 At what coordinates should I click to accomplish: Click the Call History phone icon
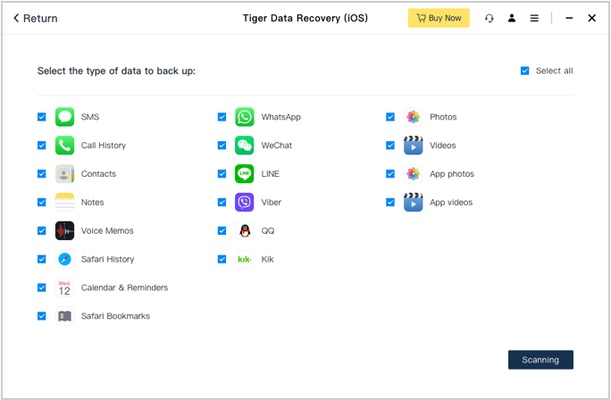click(64, 145)
